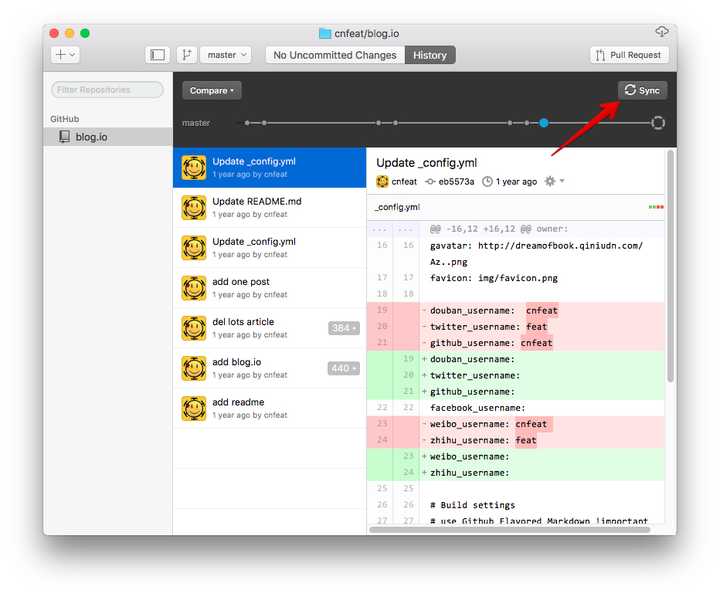Click the diff stat colored squares
The image size is (720, 597).
(x=656, y=207)
